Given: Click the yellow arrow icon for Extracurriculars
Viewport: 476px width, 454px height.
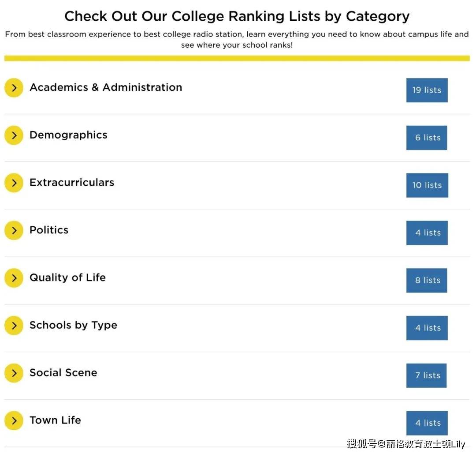Looking at the screenshot, I should (x=14, y=183).
